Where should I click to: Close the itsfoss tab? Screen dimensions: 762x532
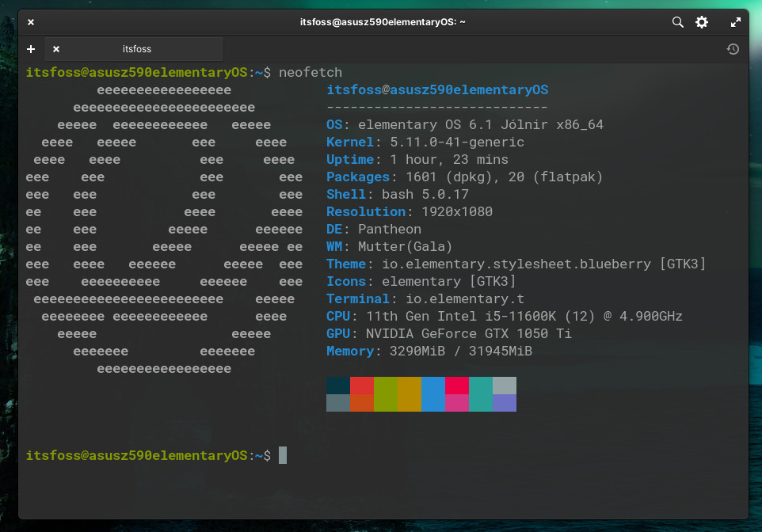pos(56,49)
